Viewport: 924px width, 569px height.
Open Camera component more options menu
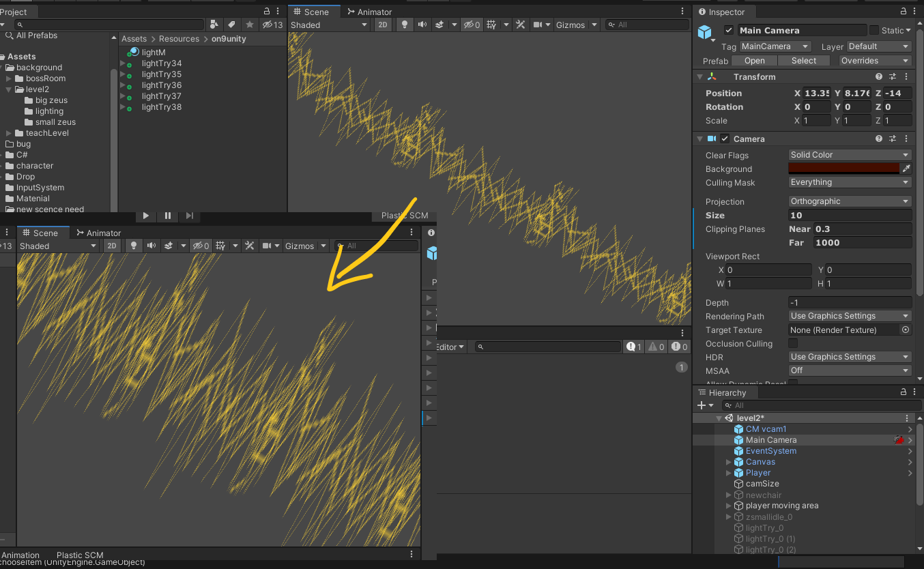pos(906,138)
